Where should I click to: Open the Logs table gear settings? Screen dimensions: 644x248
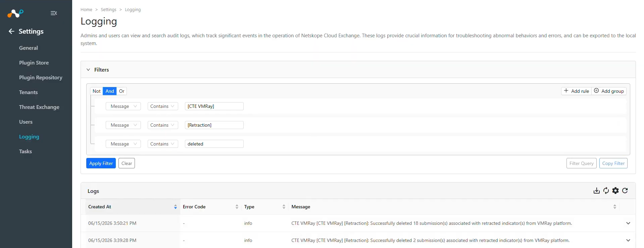point(615,191)
